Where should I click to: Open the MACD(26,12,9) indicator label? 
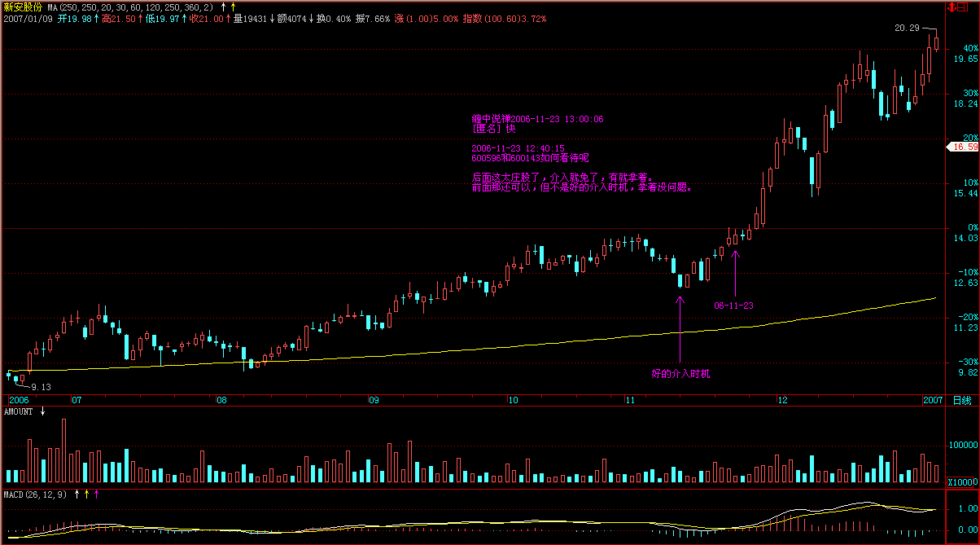(x=37, y=494)
